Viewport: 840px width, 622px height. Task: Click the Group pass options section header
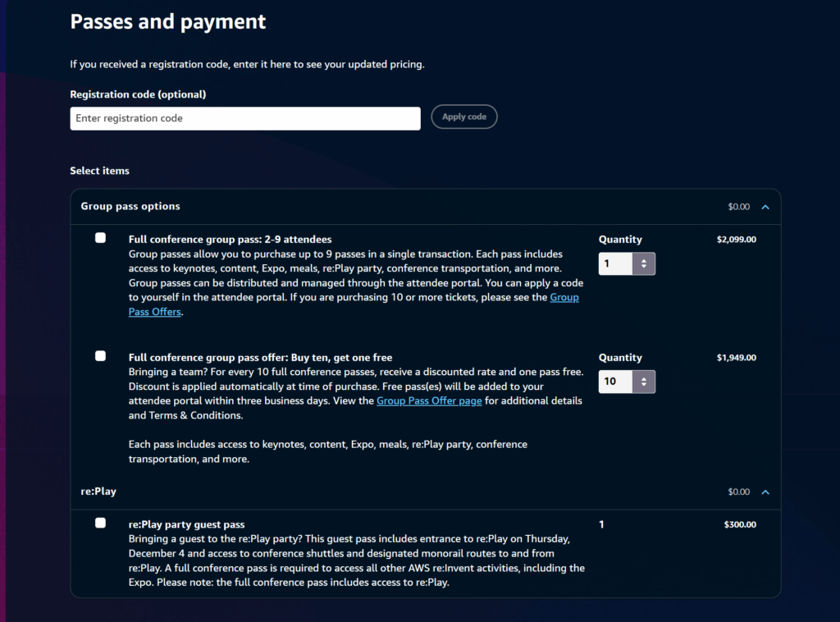[130, 206]
